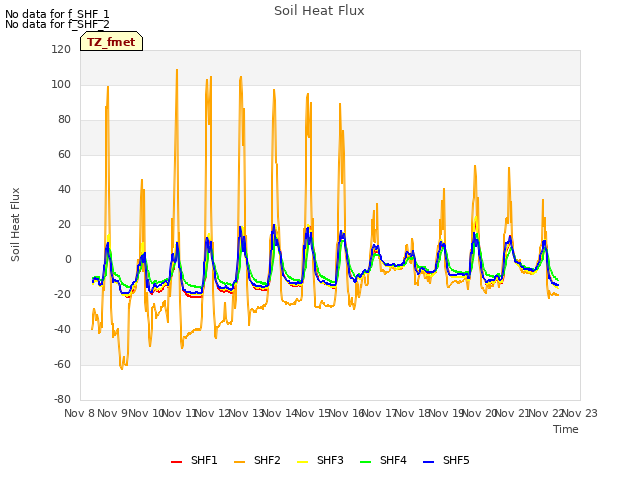
Task: Click the Nov 13 x-axis date label
Action: [246, 413]
